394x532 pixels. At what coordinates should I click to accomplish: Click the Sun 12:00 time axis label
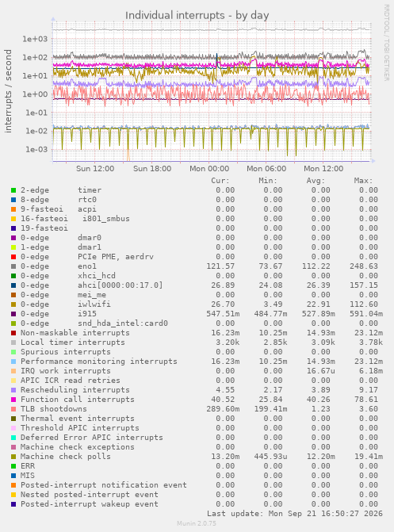click(95, 169)
